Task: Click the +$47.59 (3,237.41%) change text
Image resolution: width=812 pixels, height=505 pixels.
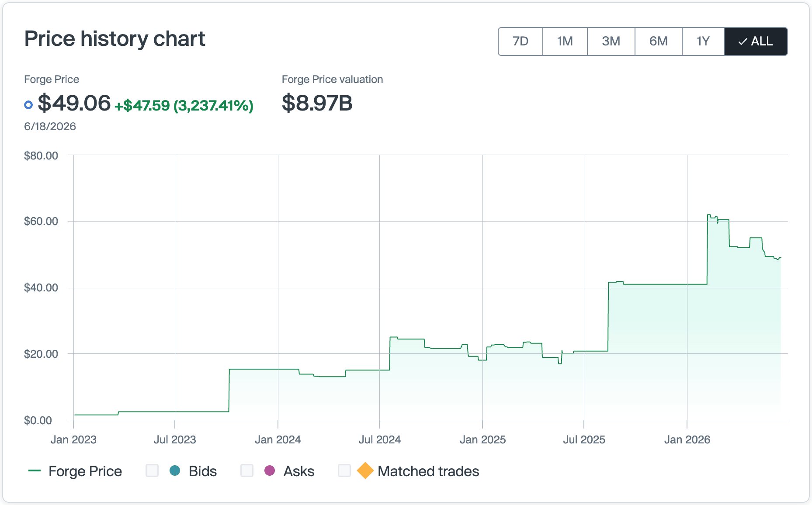Action: coord(184,105)
